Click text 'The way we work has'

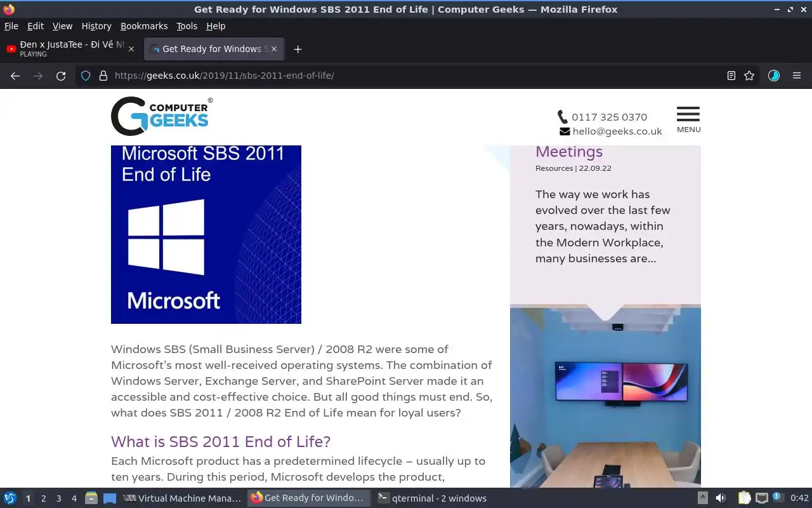tap(593, 194)
